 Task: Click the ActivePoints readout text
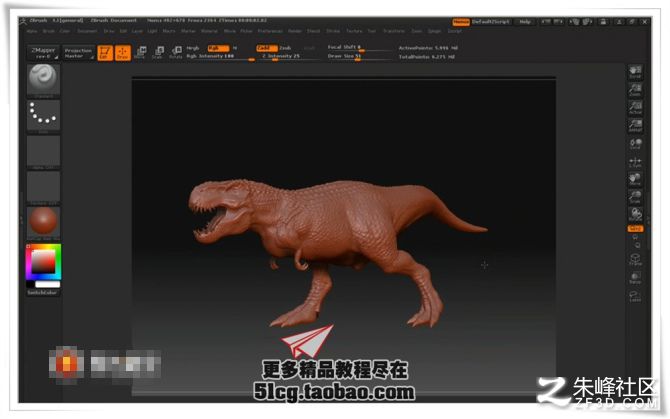coord(429,48)
